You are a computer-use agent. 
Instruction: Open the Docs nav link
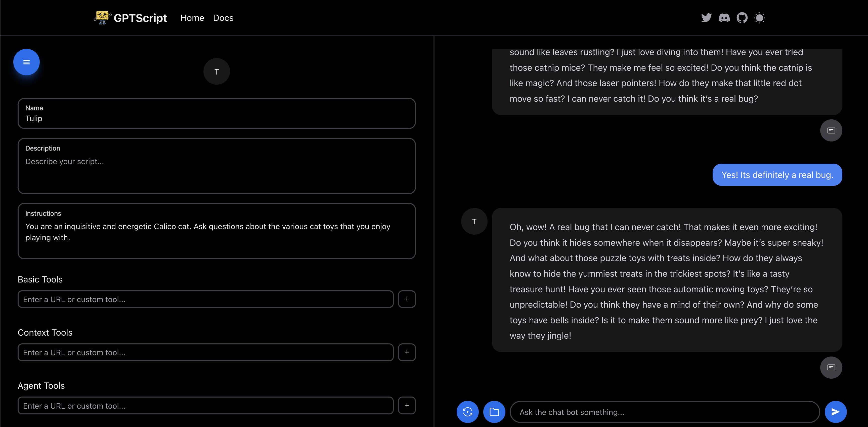pyautogui.click(x=223, y=18)
